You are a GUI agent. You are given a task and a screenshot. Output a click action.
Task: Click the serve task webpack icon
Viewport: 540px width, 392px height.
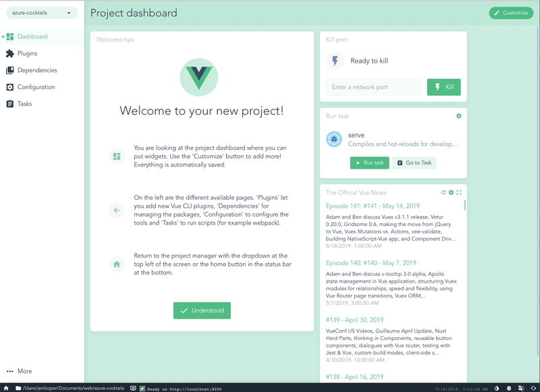click(x=334, y=140)
